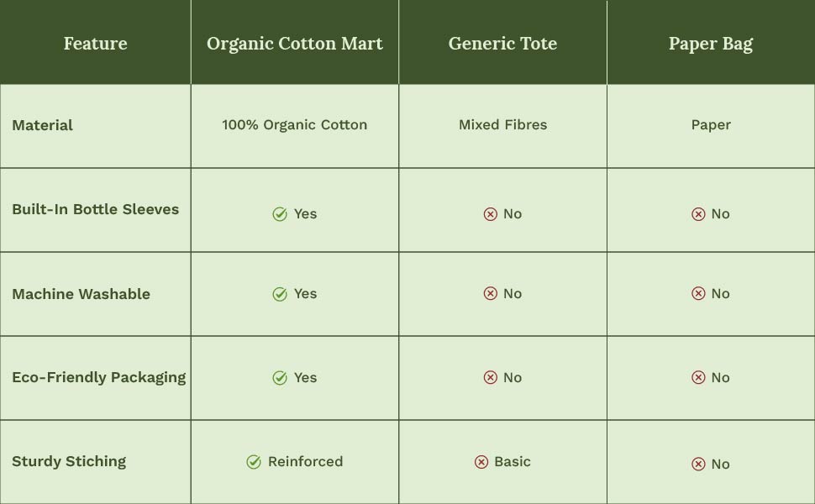
Task: Click Paper Bag's cross in Sturdy Stitching row
Action: pyautogui.click(x=698, y=464)
